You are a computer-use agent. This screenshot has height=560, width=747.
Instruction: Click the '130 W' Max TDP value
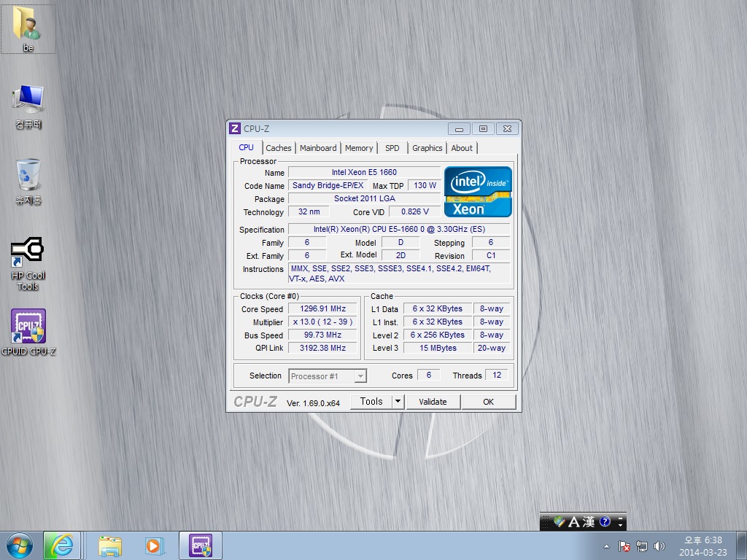(x=425, y=186)
